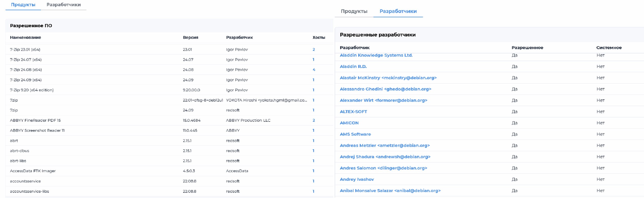Click host count for accountsservice-libs row
The image size is (644, 198).
click(x=313, y=191)
